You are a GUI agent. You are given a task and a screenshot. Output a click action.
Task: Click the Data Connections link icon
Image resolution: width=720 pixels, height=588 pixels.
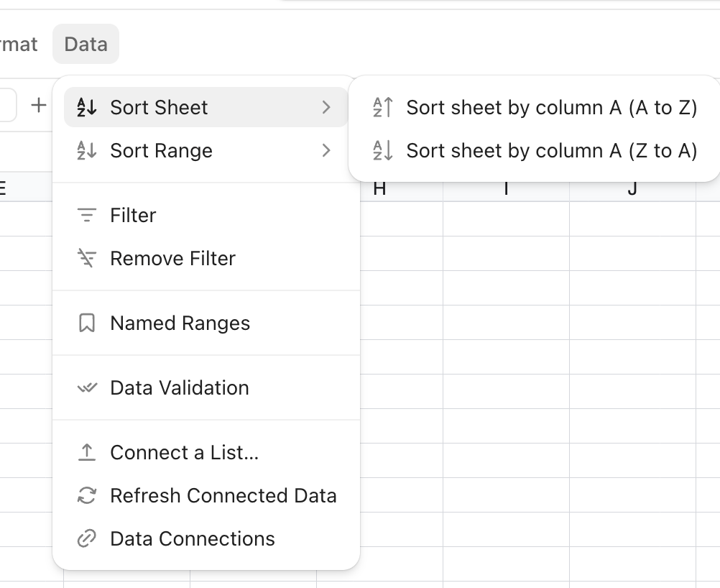87,539
